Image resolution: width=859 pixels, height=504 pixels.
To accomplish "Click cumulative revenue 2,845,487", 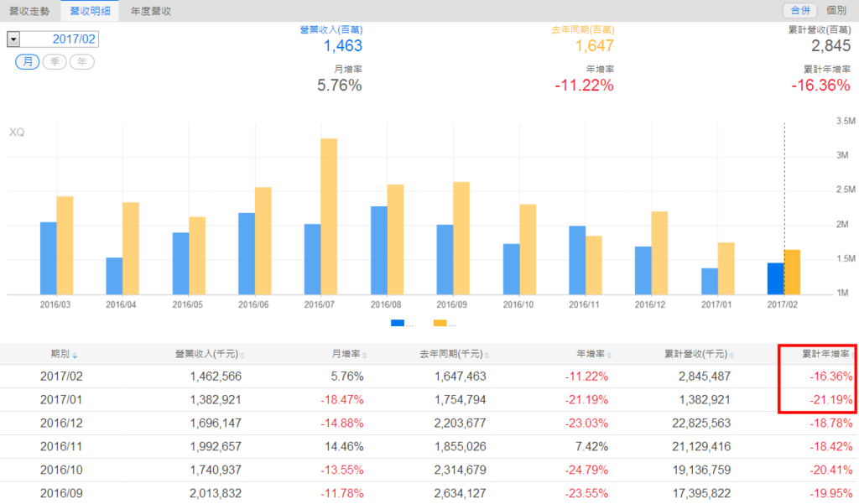I will 705,377.
